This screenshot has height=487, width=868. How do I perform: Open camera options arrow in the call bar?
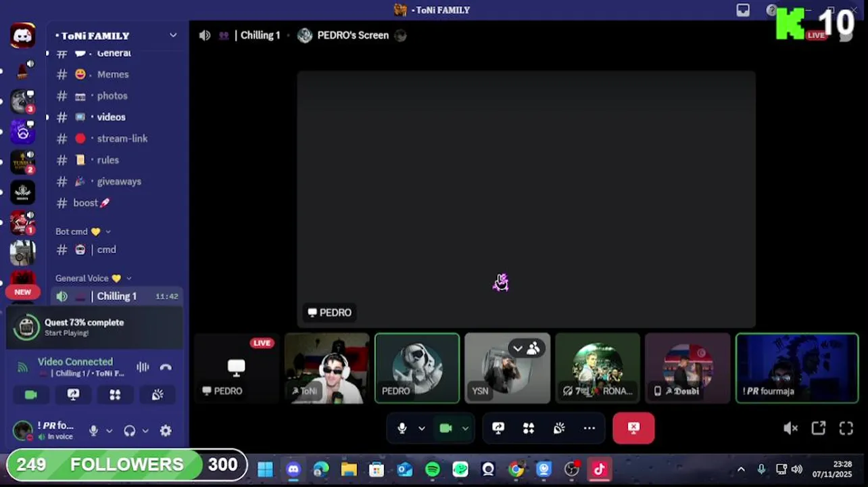coord(465,428)
